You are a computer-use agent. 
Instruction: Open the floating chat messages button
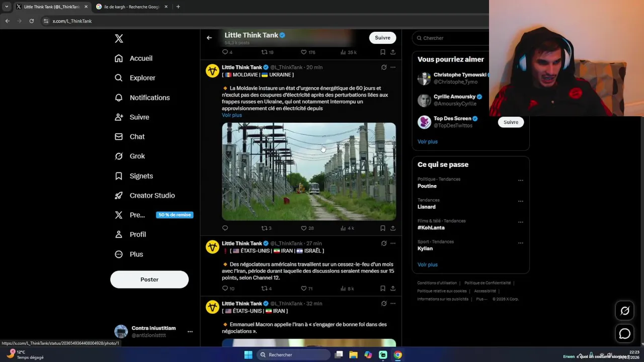tap(625, 333)
